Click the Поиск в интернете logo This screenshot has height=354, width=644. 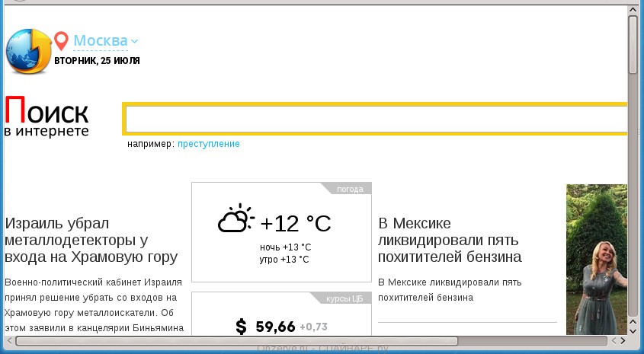47,118
